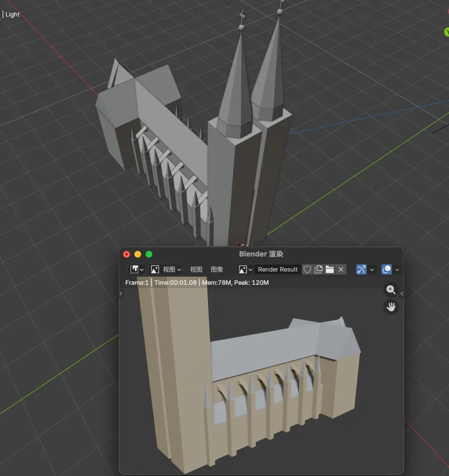Image resolution: width=449 pixels, height=476 pixels.
Task: Expand the sidebar arrow on render window's right edge
Action: [x=402, y=293]
